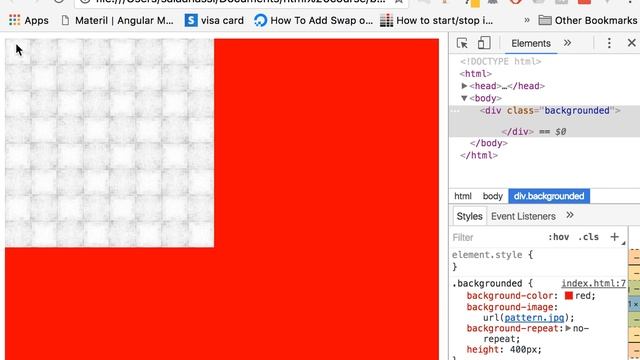The width and height of the screenshot is (640, 360).
Task: Open DevTools three-dot customize menu
Action: (x=609, y=43)
